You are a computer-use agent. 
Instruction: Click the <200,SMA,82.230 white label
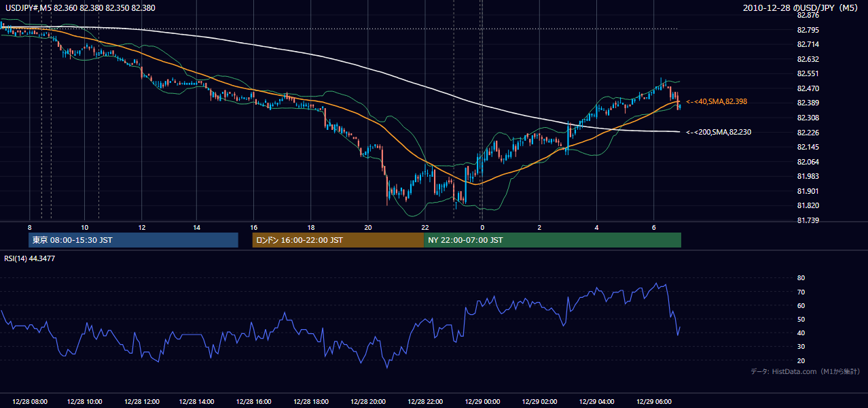(719, 132)
